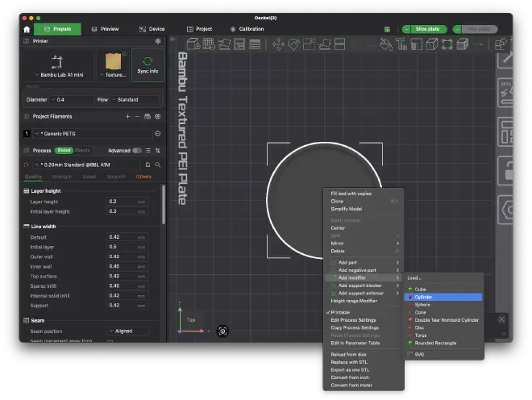Open the Print plate dropdown arrow
Viewport: 532px width, 400px height.
457,29
